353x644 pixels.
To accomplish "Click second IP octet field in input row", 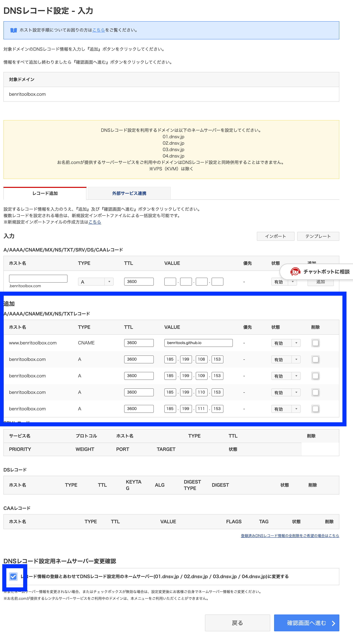I will tap(186, 281).
